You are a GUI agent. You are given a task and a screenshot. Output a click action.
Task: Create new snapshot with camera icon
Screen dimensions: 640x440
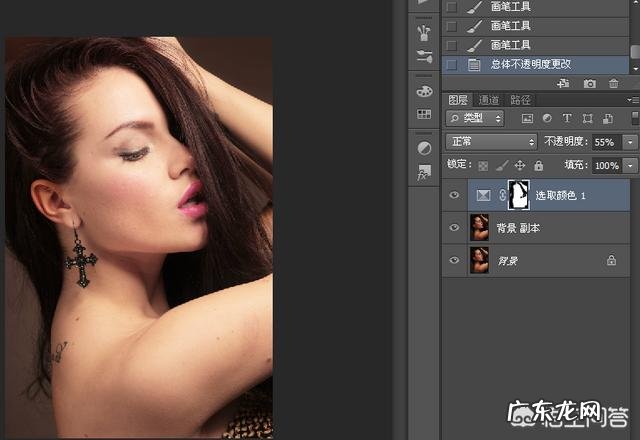tap(590, 84)
